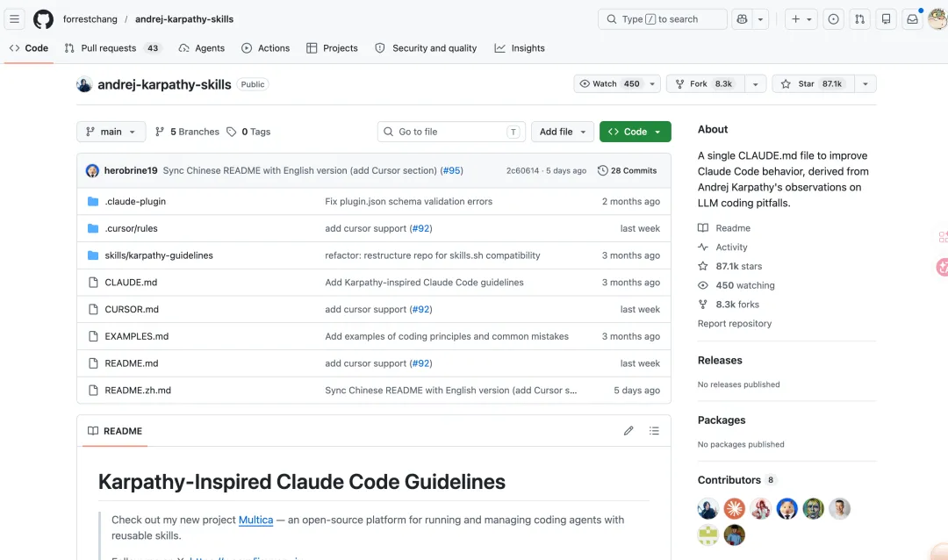Expand the main branch selector dropdown

111,132
